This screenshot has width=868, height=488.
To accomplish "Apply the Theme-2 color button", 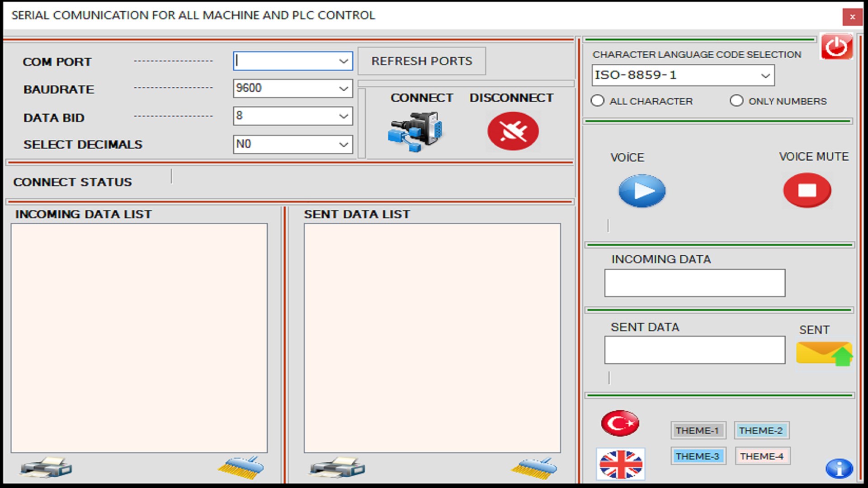I will click(761, 430).
